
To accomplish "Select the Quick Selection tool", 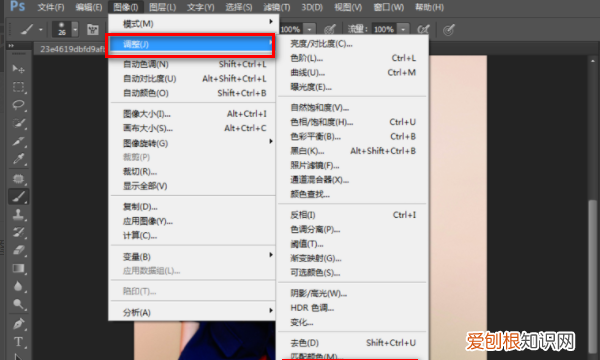I will [18, 123].
